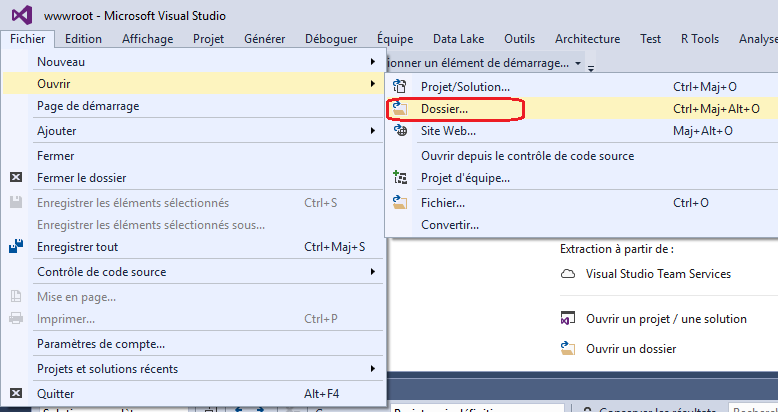Expand the Nouveau submenu
This screenshot has width=778, height=412.
coord(371,62)
